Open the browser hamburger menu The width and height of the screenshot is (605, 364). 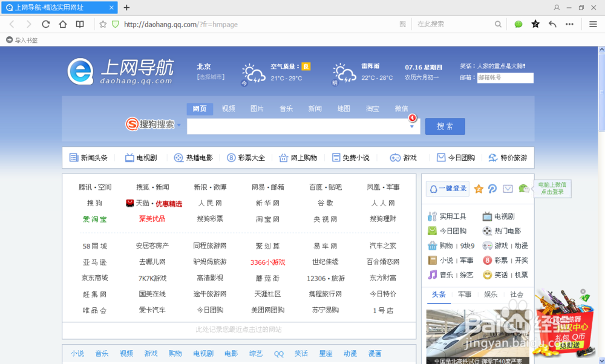click(594, 24)
